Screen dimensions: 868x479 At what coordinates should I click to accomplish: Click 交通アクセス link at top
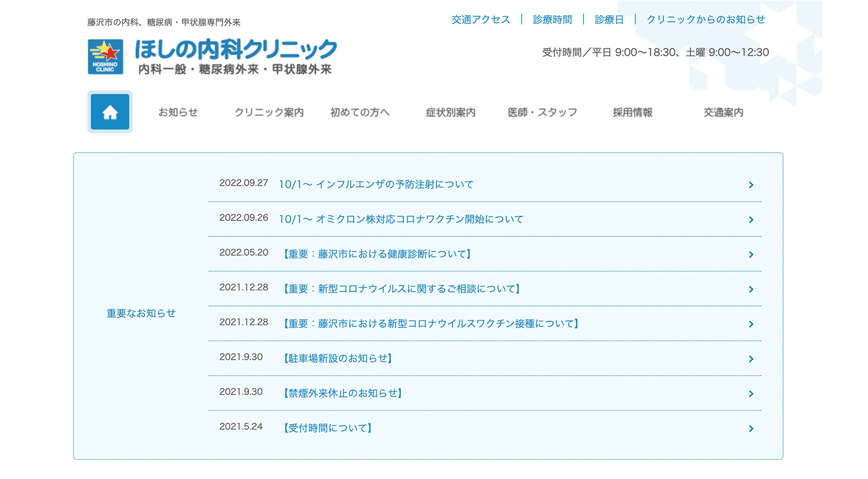click(x=481, y=20)
